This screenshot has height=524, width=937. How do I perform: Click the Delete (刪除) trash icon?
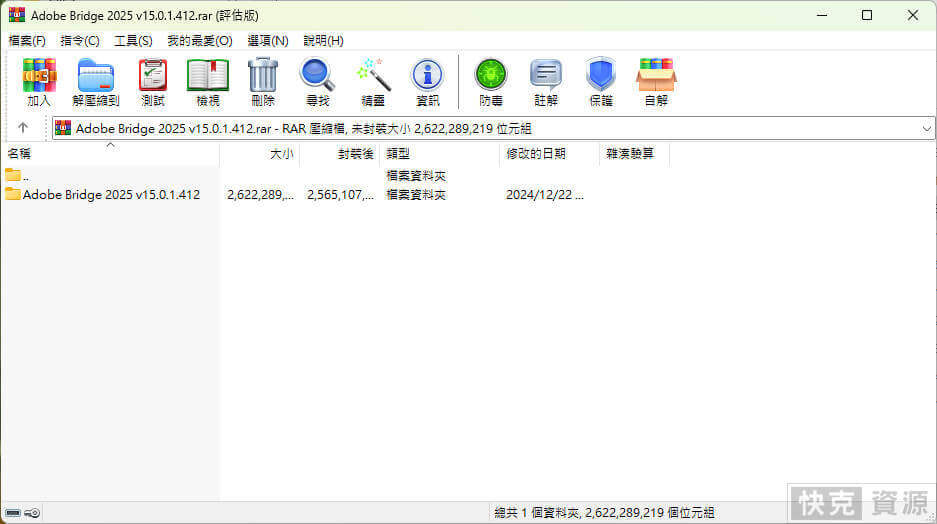click(x=263, y=82)
